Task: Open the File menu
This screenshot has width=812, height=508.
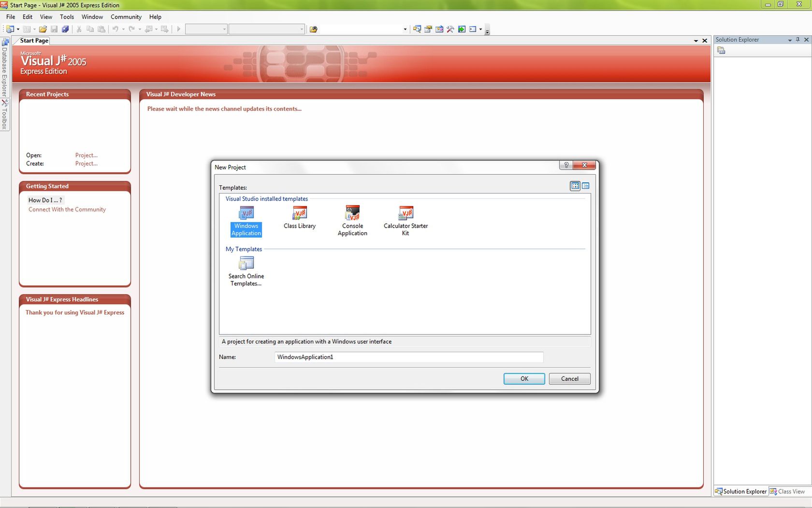Action: pyautogui.click(x=11, y=17)
